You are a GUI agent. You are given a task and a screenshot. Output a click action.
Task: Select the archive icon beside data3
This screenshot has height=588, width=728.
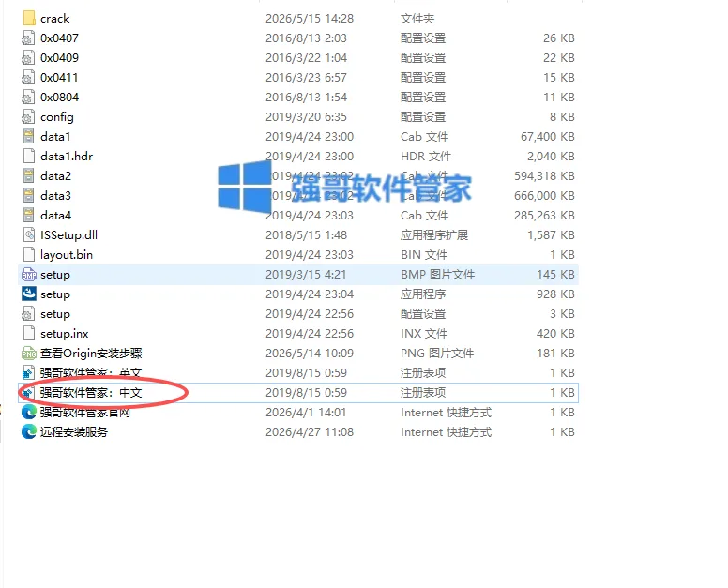[x=29, y=195]
